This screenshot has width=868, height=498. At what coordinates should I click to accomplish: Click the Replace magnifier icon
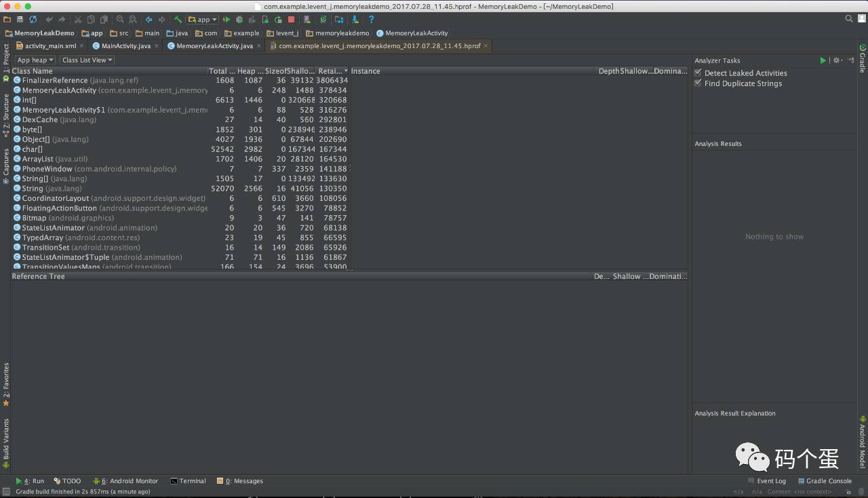click(132, 20)
